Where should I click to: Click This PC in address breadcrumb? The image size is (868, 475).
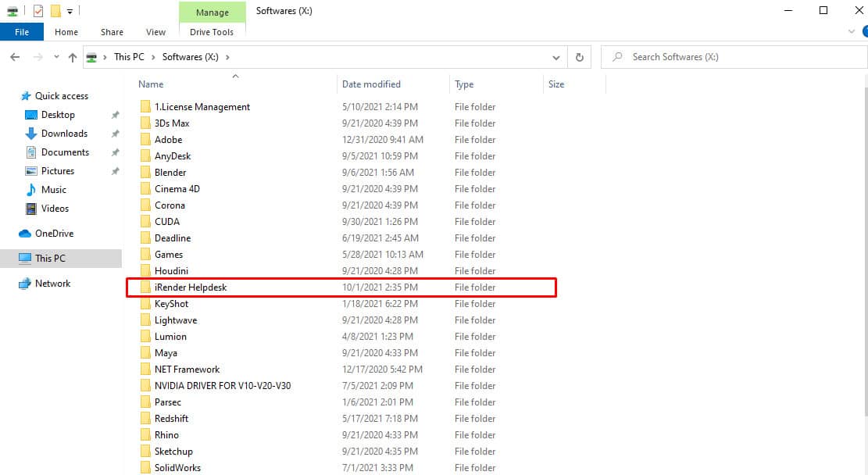coord(130,57)
